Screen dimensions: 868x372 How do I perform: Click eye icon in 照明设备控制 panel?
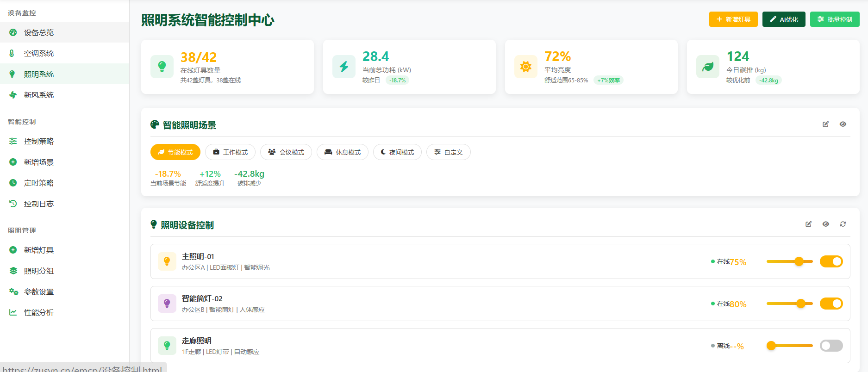pyautogui.click(x=825, y=224)
